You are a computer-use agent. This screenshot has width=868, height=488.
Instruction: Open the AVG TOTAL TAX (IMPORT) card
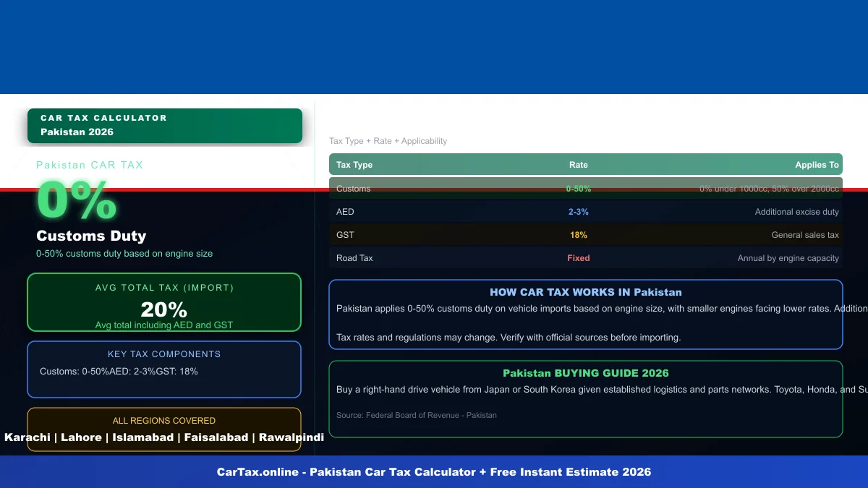pyautogui.click(x=164, y=302)
